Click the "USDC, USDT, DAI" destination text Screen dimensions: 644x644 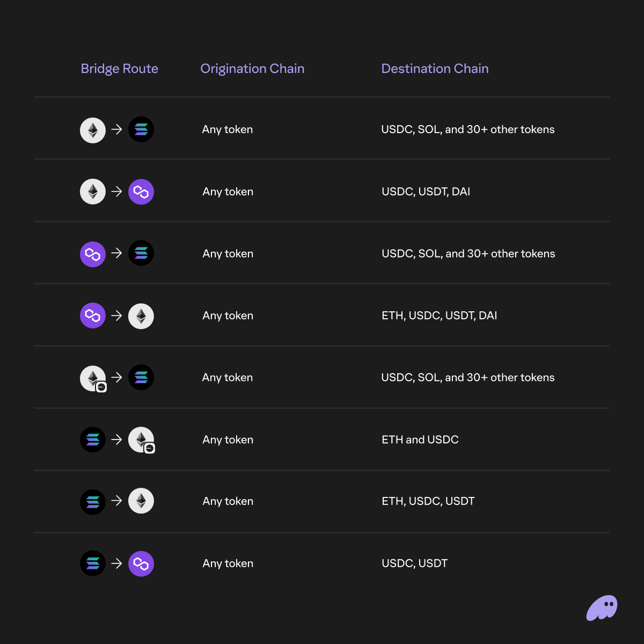[426, 192]
